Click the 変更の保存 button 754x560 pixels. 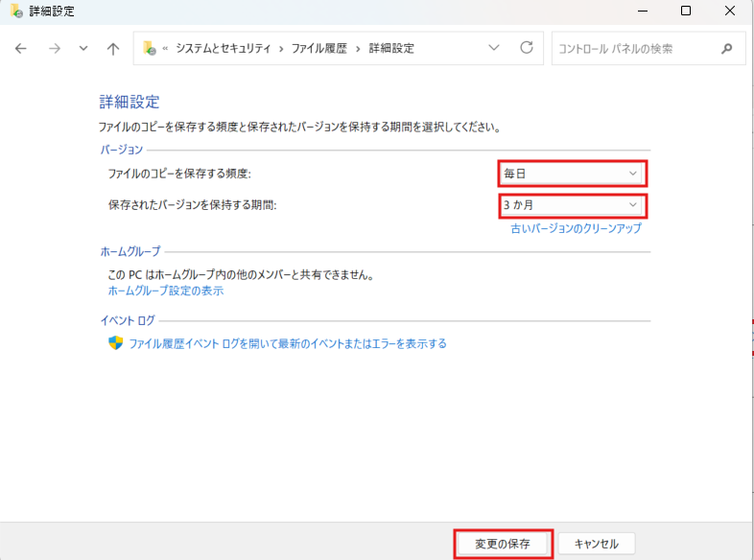click(503, 544)
